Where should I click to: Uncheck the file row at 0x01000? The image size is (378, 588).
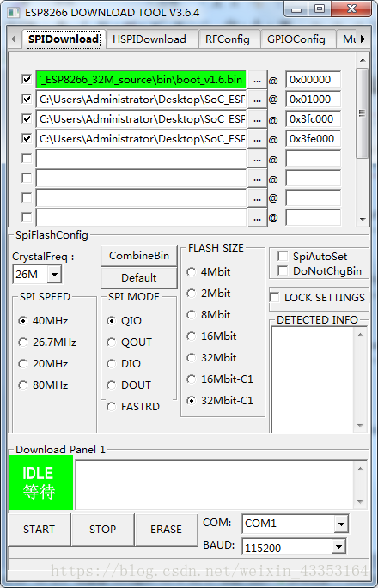click(27, 99)
